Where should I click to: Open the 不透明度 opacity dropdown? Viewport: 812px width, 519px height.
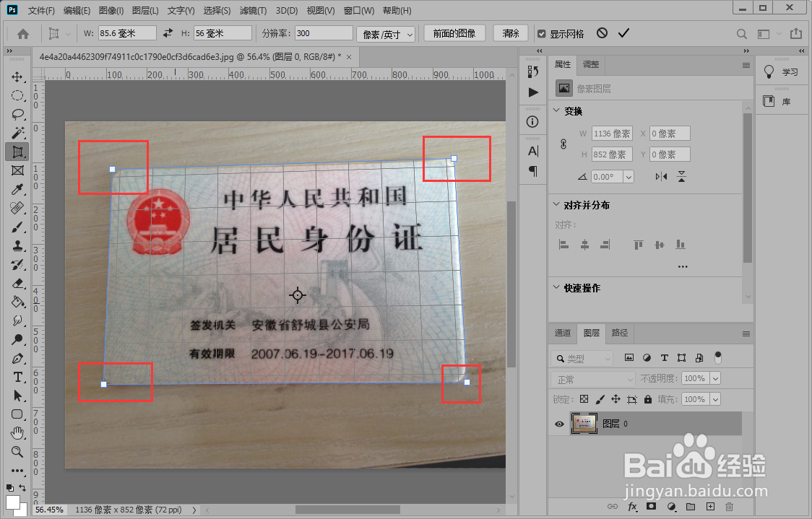pos(715,379)
